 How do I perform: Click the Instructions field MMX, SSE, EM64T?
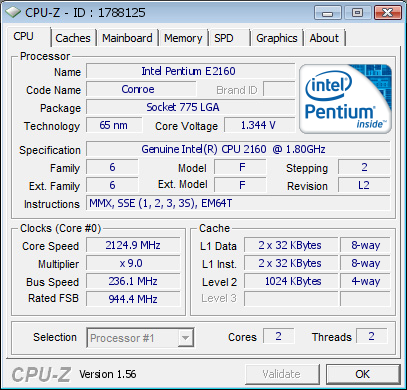tap(238, 203)
